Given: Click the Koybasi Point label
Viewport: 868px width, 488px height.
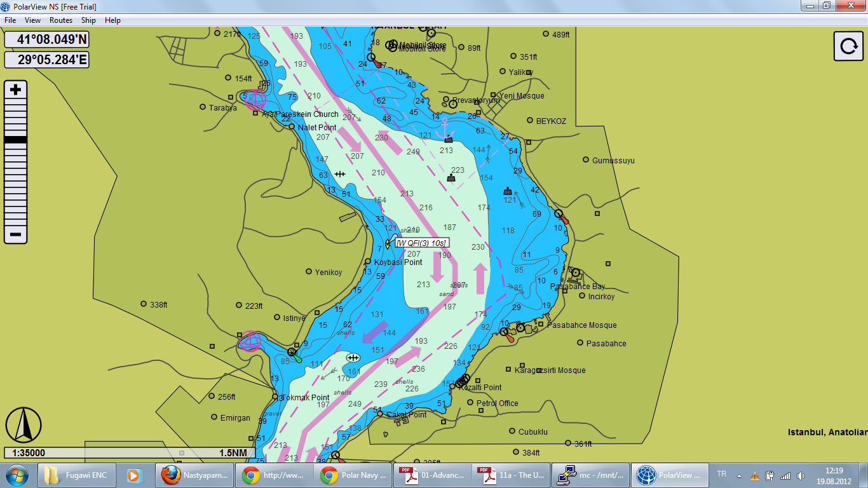Looking at the screenshot, I should coord(398,262).
